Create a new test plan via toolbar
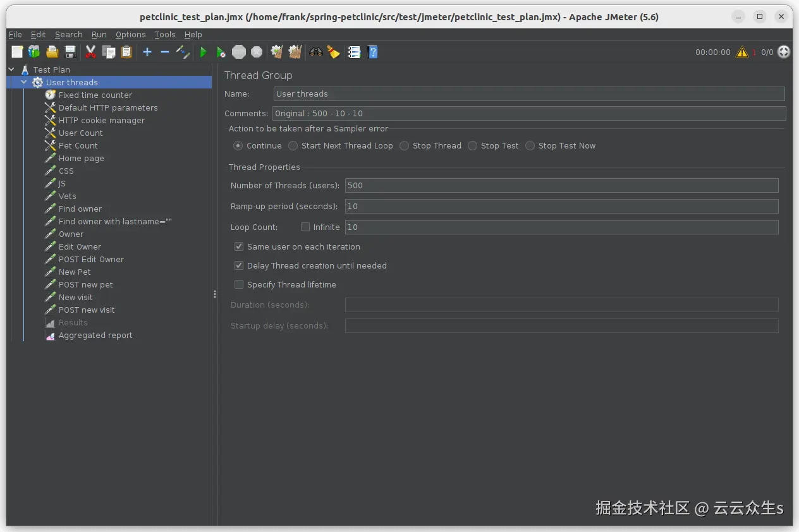This screenshot has width=799, height=532. point(17,52)
